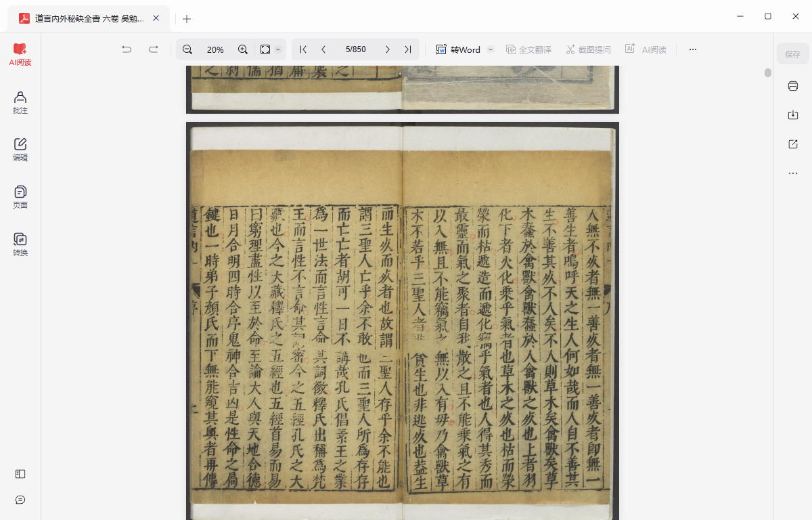The image size is (812, 520).
Task: Open the 转换 convert tool
Action: [x=20, y=244]
